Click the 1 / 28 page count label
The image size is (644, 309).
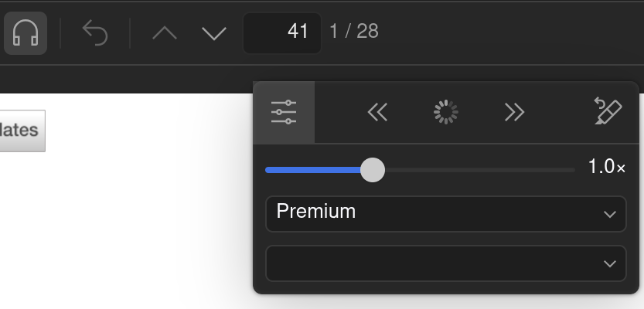point(354,31)
